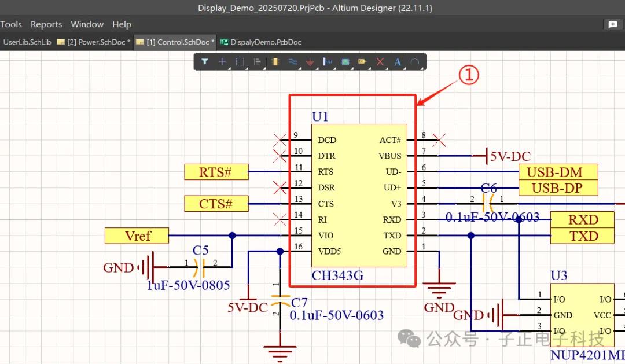The image size is (625, 364).
Task: Click the CH343G component comment
Action: [337, 275]
